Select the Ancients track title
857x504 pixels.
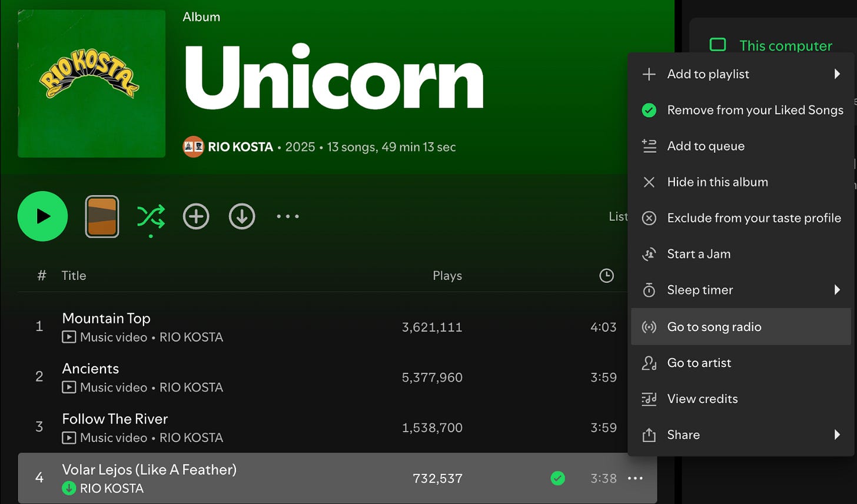(91, 369)
